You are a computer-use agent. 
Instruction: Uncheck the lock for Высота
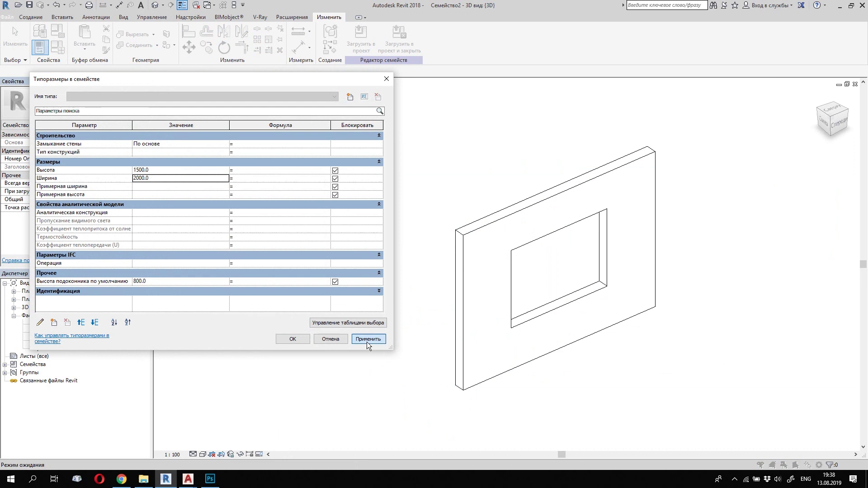[335, 170]
